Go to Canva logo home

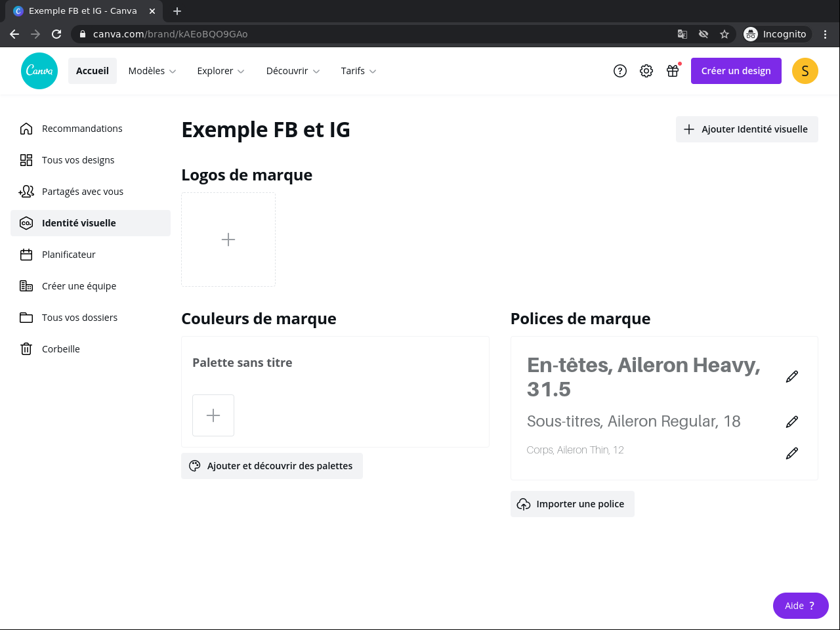coord(39,71)
